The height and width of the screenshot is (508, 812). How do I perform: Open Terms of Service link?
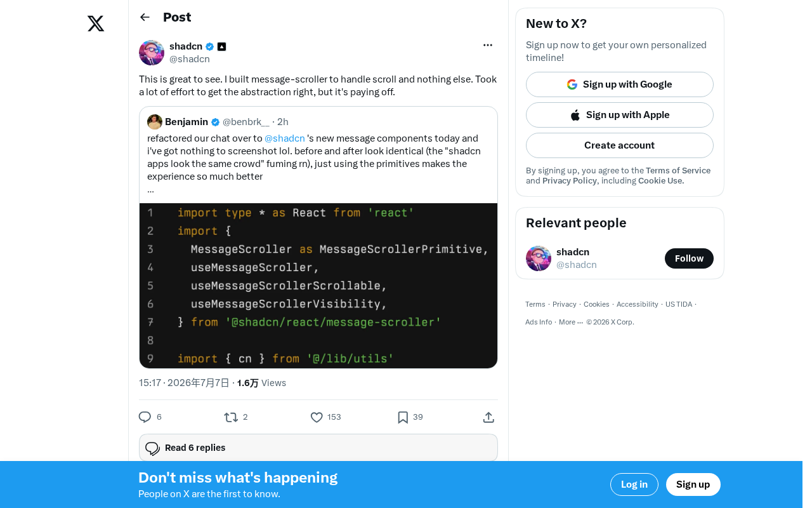678,171
